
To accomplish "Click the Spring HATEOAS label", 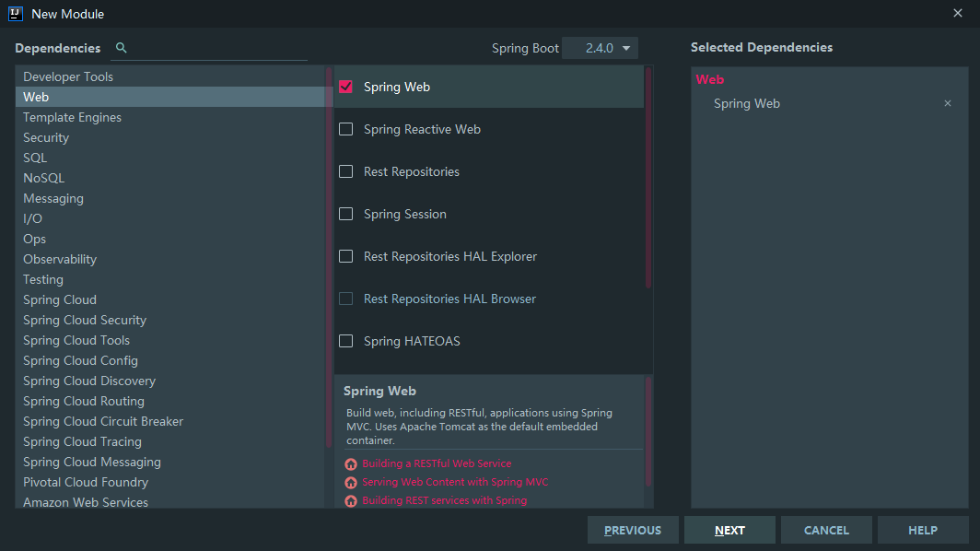I will pyautogui.click(x=412, y=342).
